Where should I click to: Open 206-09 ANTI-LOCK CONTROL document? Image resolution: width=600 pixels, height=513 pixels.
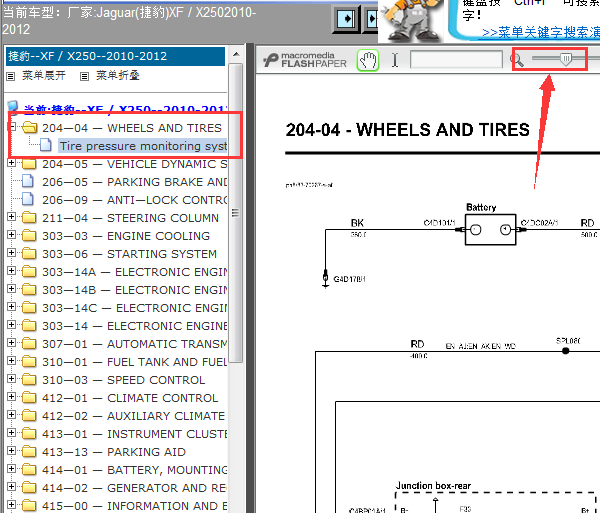pyautogui.click(x=134, y=200)
